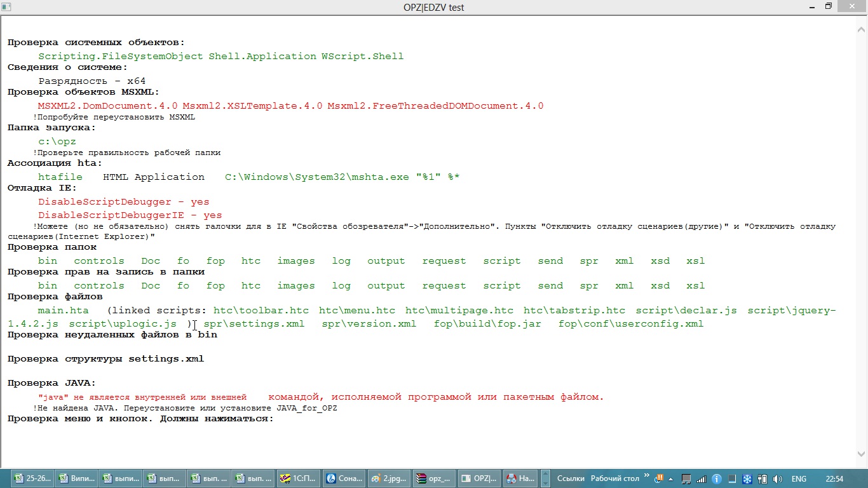Open the 2.jpg image taskbar button
The height and width of the screenshot is (488, 868).
(389, 478)
